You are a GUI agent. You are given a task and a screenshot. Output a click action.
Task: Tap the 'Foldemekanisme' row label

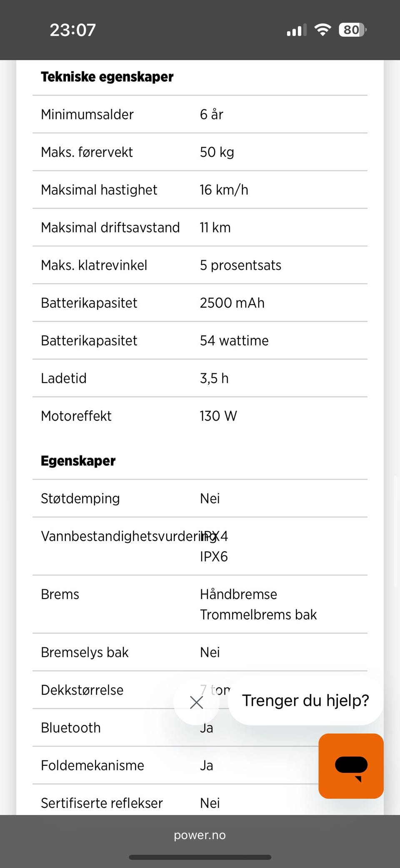click(x=92, y=765)
